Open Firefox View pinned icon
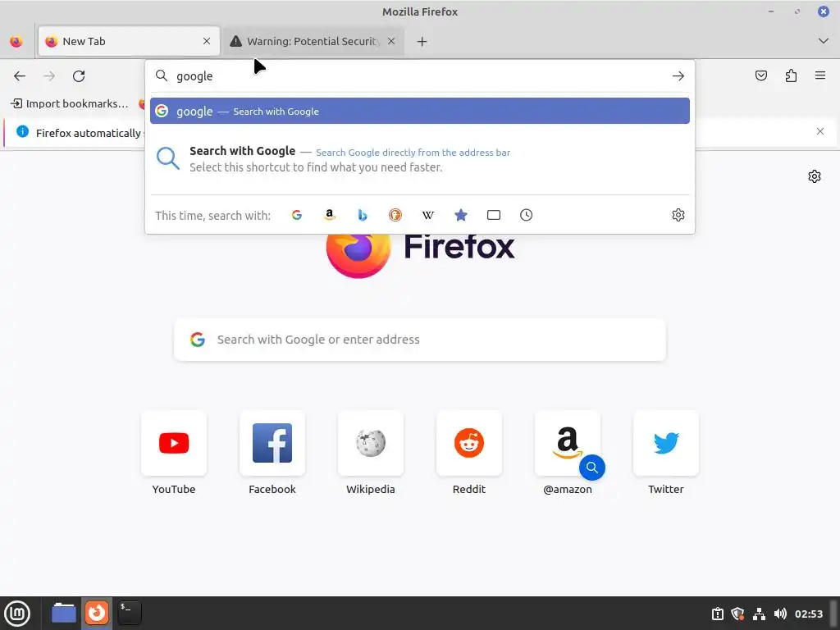 coord(16,41)
